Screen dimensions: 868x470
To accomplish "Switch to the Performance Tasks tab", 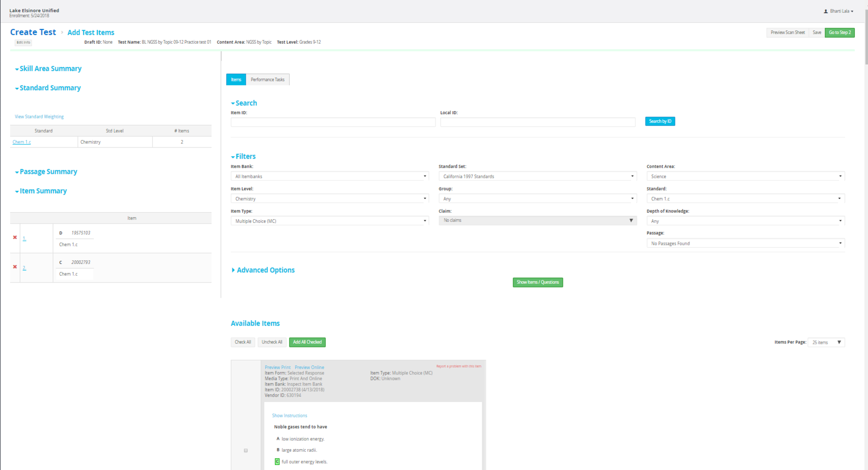I will pyautogui.click(x=267, y=80).
